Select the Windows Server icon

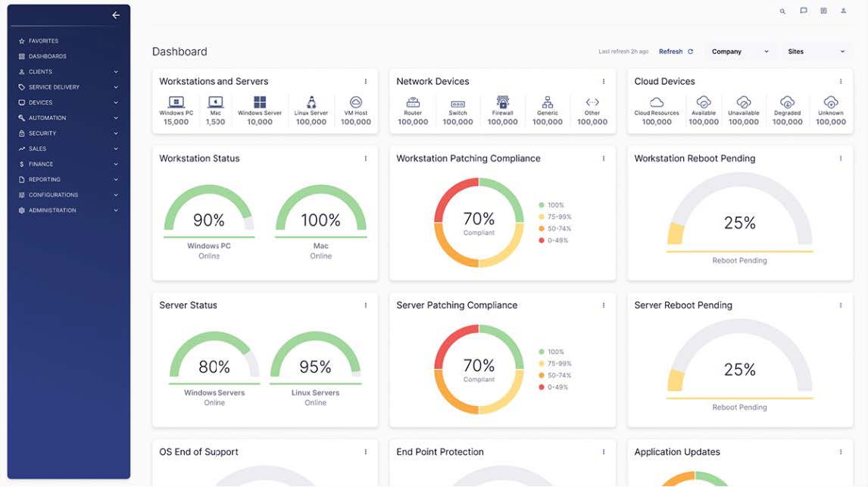(260, 101)
